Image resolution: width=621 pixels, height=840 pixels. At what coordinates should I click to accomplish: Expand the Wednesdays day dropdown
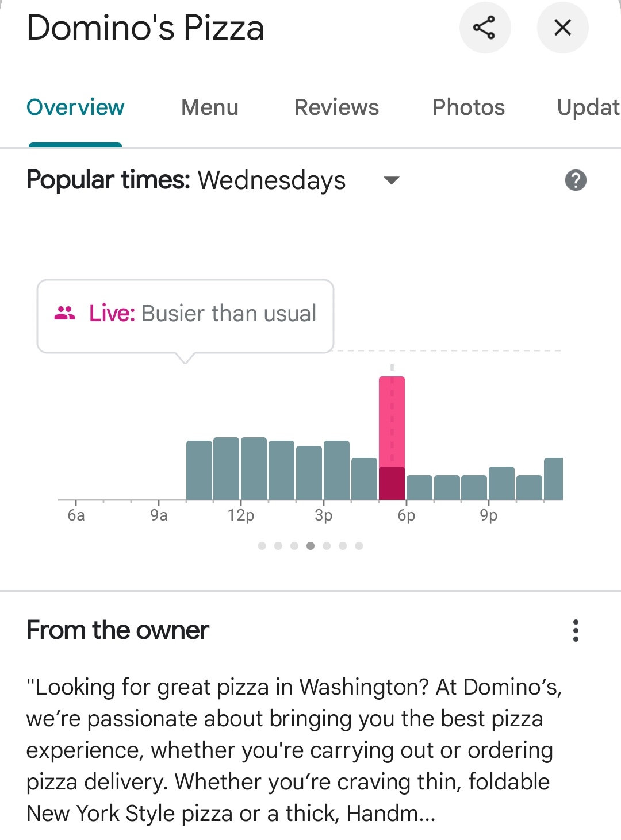tap(391, 180)
